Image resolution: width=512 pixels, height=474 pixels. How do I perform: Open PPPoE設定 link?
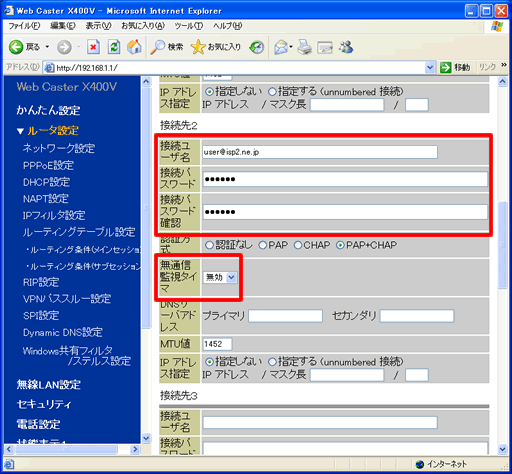48,165
